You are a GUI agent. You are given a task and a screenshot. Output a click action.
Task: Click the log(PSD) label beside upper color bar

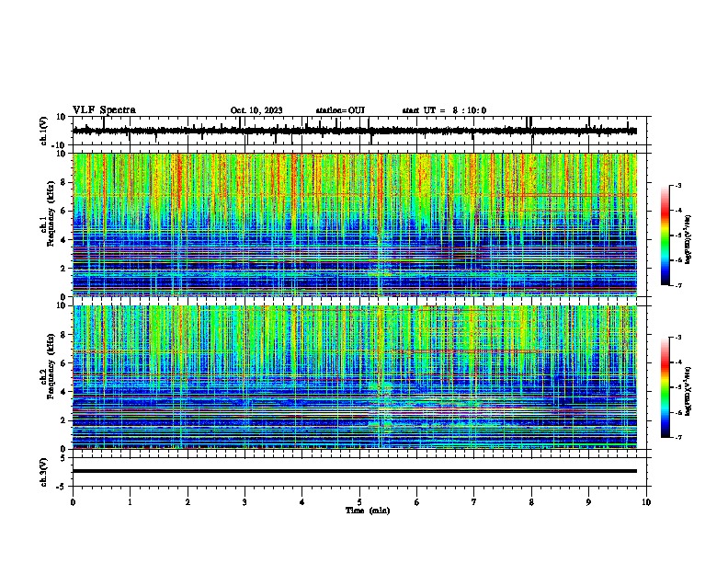[x=688, y=240]
